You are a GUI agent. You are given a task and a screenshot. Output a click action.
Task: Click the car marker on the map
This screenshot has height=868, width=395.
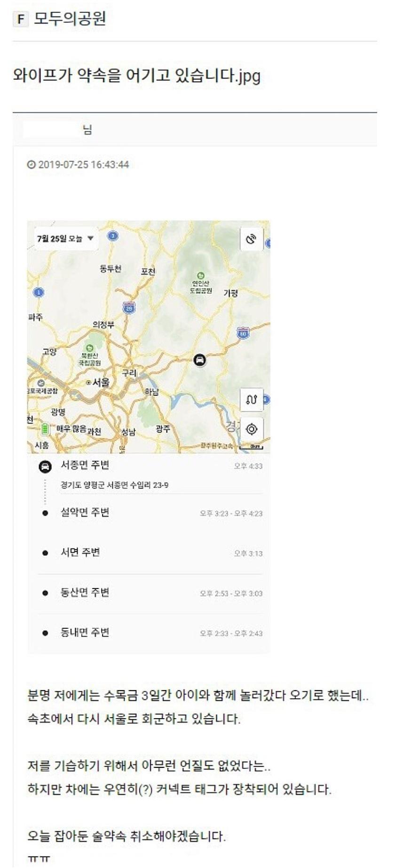[200, 360]
